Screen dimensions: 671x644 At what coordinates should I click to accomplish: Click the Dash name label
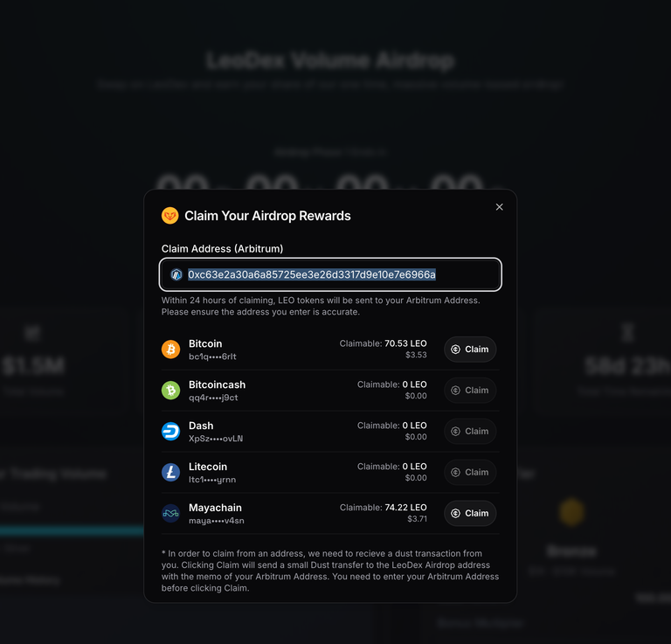click(x=201, y=426)
